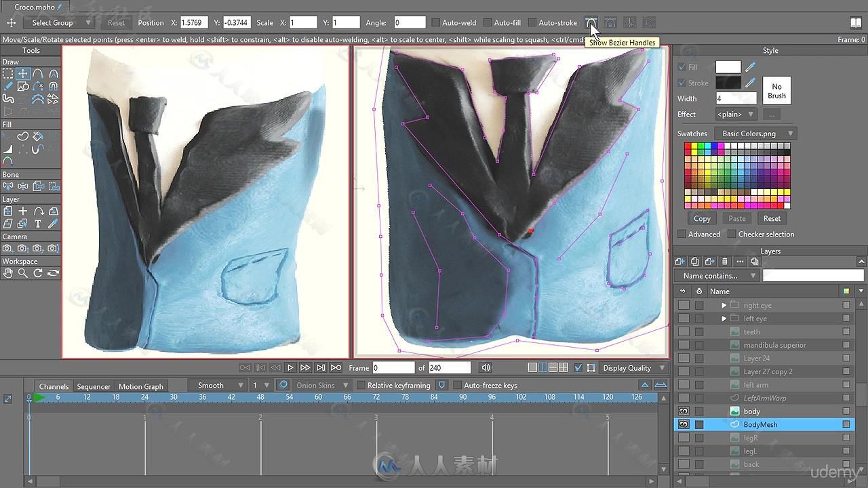Enable the Advanced checkbox
Screen dimensions: 868x488
(x=682, y=235)
